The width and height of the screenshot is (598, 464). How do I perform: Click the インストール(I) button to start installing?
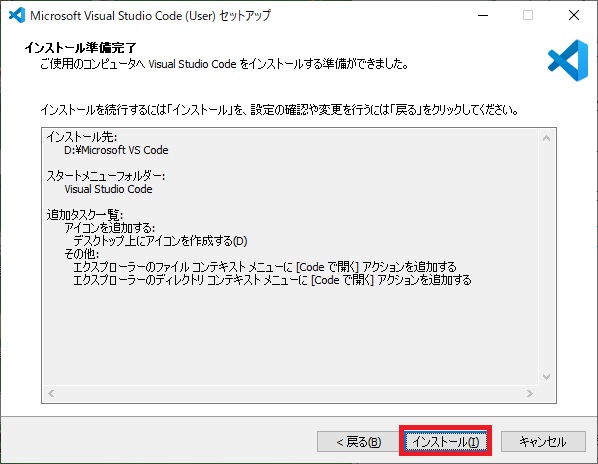445,442
